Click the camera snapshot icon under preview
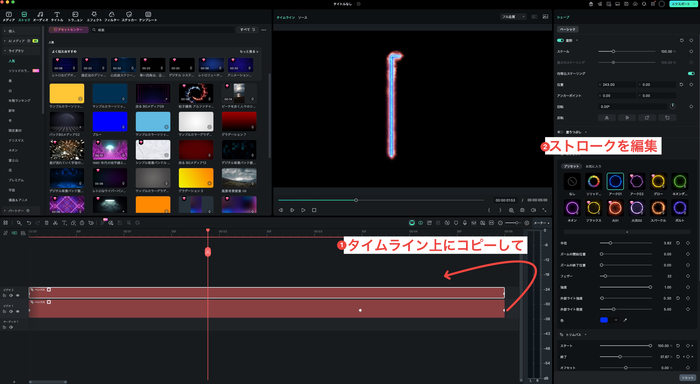This screenshot has height=384, width=700. coord(522,210)
